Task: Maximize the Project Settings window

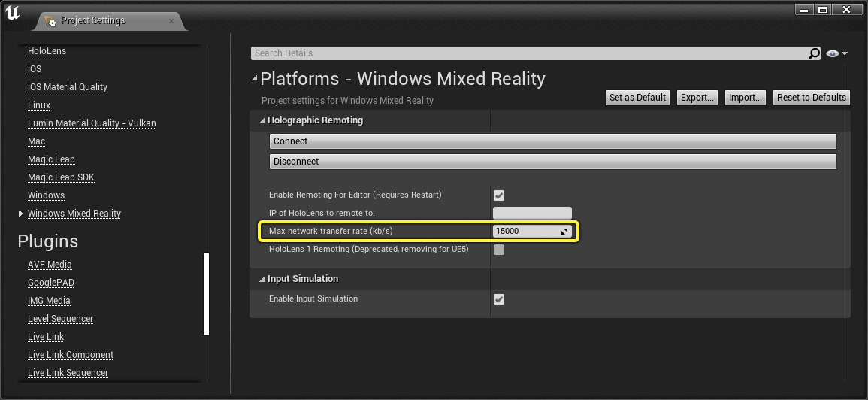Action: [823, 10]
